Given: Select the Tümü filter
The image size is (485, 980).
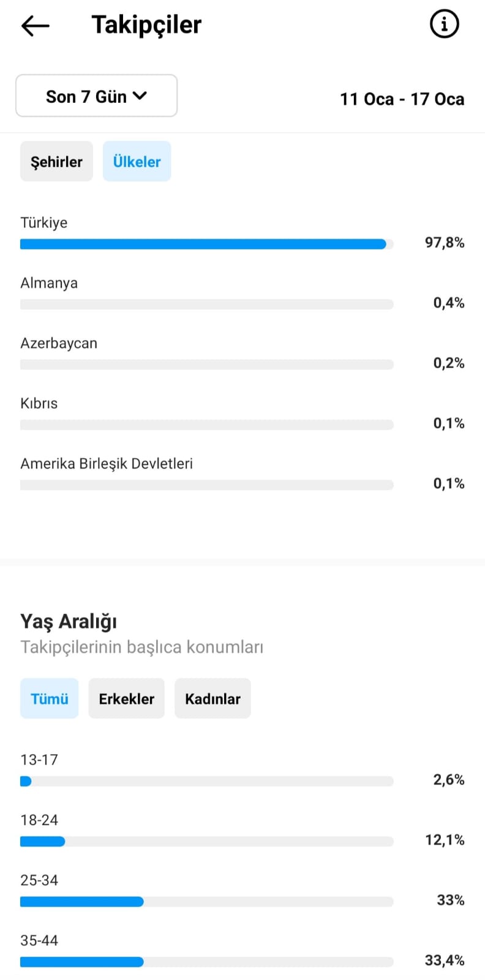Looking at the screenshot, I should click(49, 698).
